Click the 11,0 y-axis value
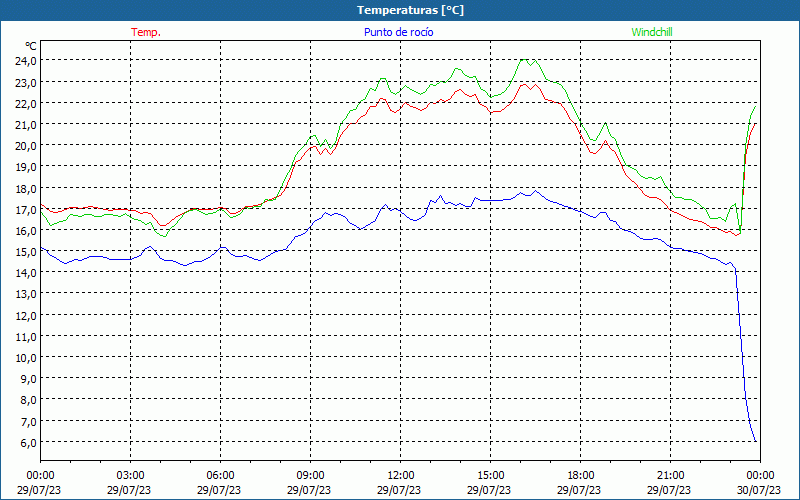 [27, 337]
